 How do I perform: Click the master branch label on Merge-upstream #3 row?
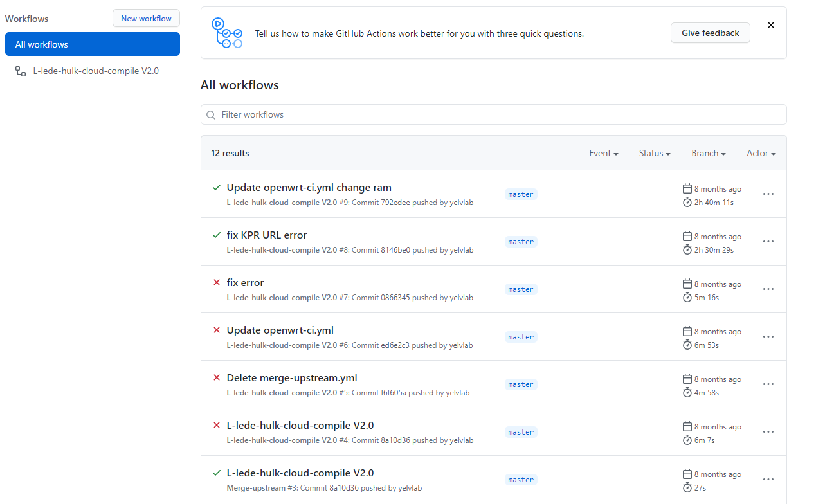pos(521,480)
